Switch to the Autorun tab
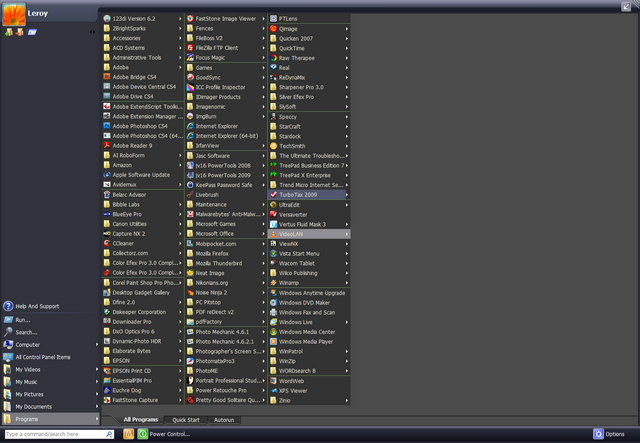The image size is (640, 443). [x=224, y=420]
